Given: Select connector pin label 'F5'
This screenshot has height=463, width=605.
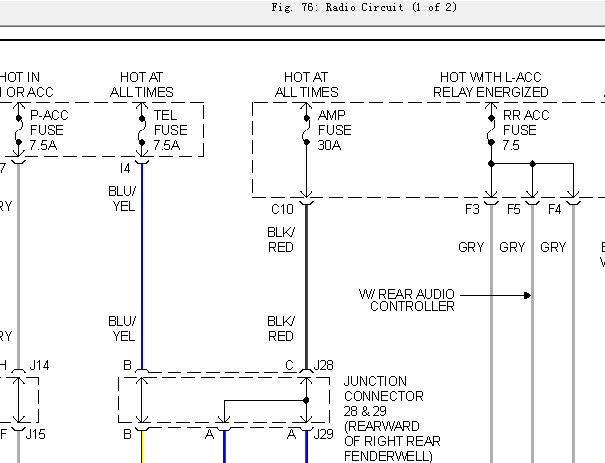Looking at the screenshot, I should [x=514, y=209].
